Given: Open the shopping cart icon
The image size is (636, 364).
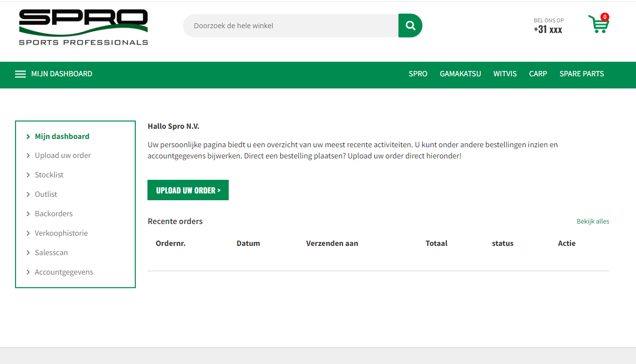Looking at the screenshot, I should [x=597, y=25].
